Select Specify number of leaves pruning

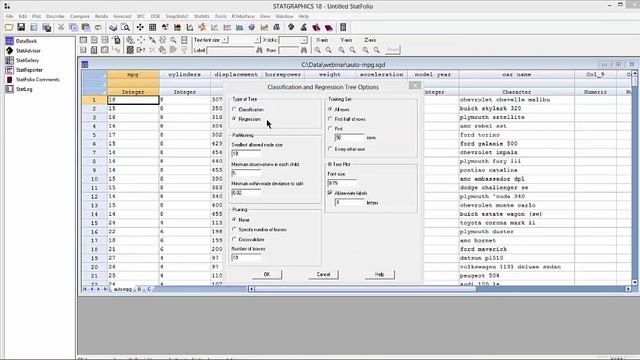[259, 229]
